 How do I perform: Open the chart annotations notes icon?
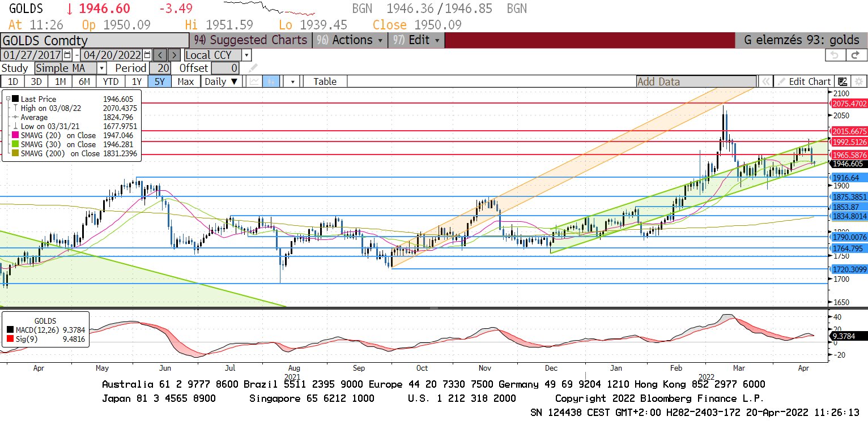click(843, 81)
